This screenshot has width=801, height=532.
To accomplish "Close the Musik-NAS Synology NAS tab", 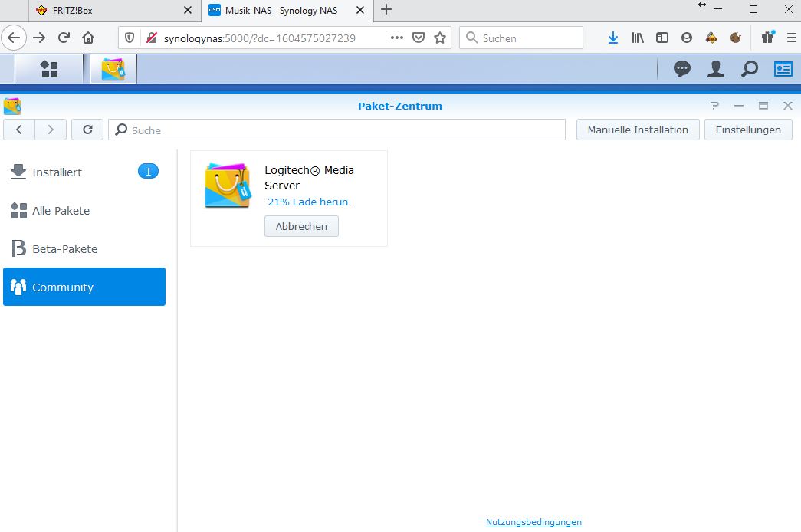I will tap(360, 10).
